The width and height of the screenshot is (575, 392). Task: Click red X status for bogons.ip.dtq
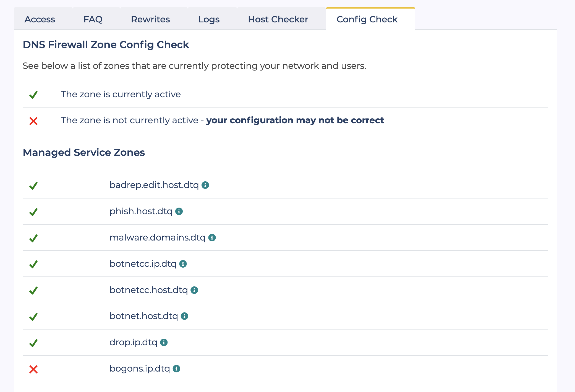point(33,369)
